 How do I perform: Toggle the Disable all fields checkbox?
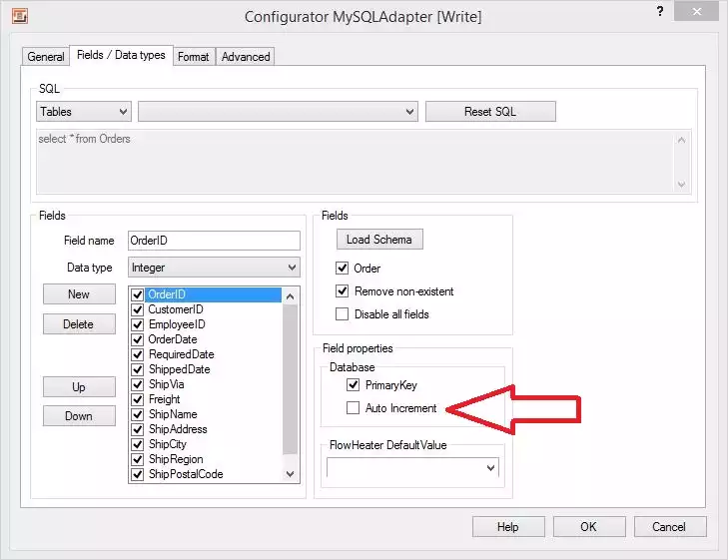[x=343, y=314]
